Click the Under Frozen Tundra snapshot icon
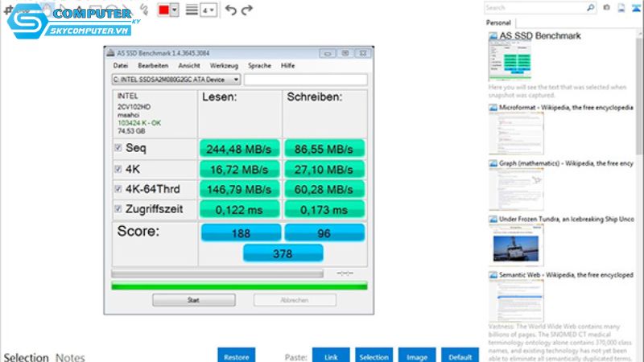This screenshot has height=362, width=644. [493, 219]
